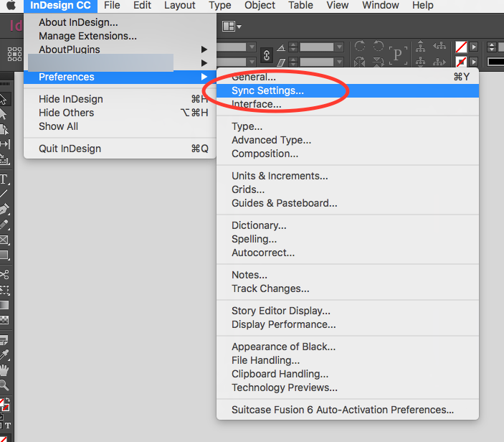The width and height of the screenshot is (504, 442).
Task: Click the Rotate 90° Counter-clockwise icon
Action: [379, 46]
